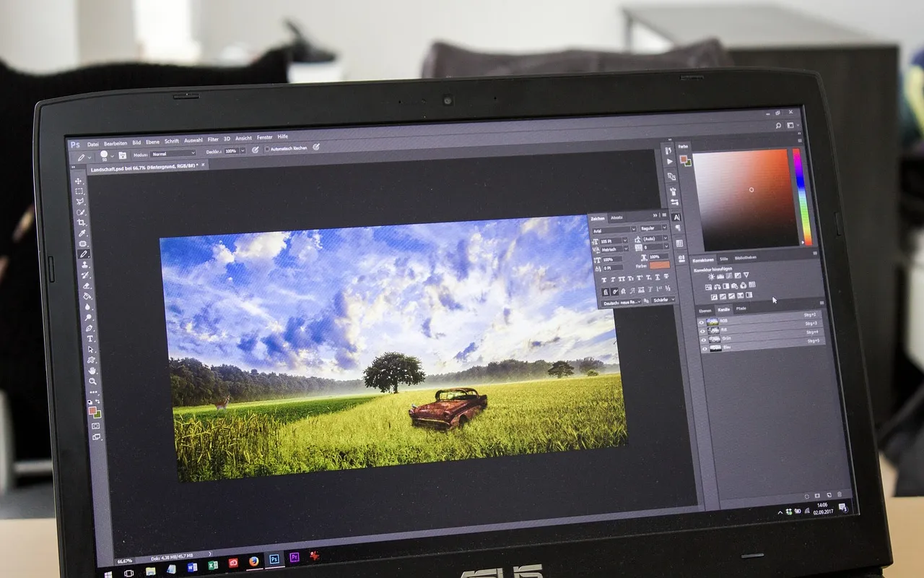Viewport: 924px width, 578px height.
Task: Add a Levels adjustment icon
Action: click(x=720, y=275)
